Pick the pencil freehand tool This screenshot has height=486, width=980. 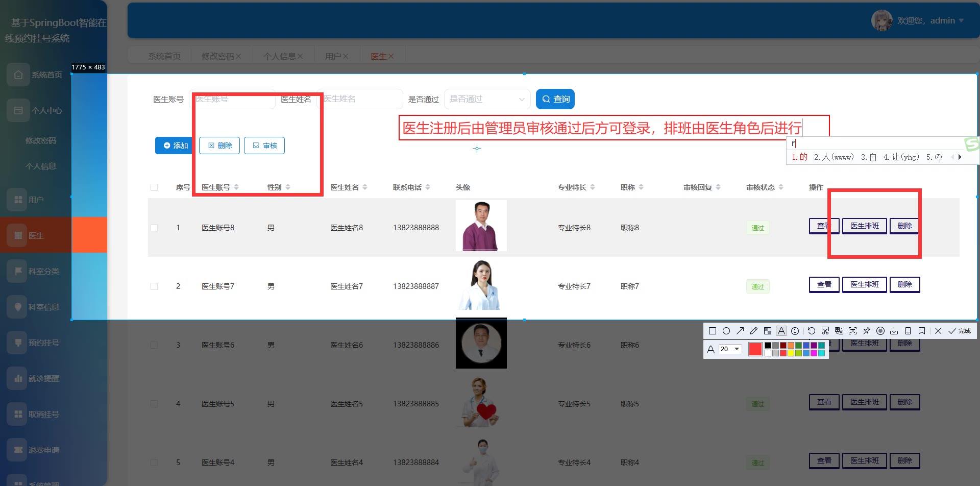tap(754, 331)
